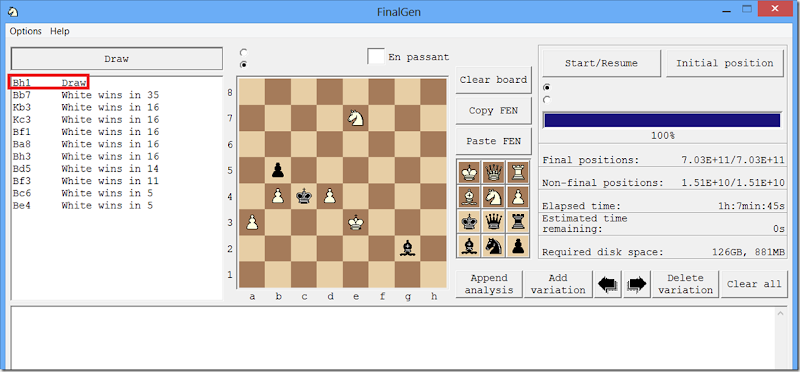Select the empty radio button above progress bar
Screen dimensions: 800x372
click(x=547, y=100)
